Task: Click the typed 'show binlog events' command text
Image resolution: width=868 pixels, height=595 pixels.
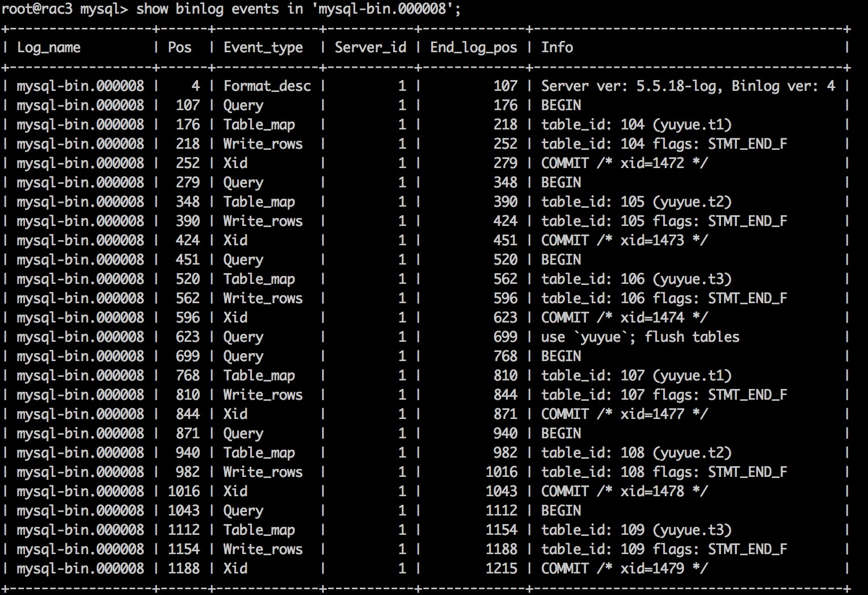Action: tap(298, 9)
